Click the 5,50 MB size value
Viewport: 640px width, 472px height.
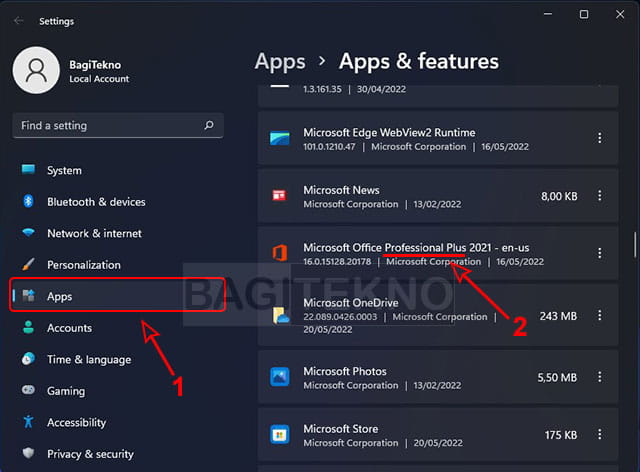557,378
